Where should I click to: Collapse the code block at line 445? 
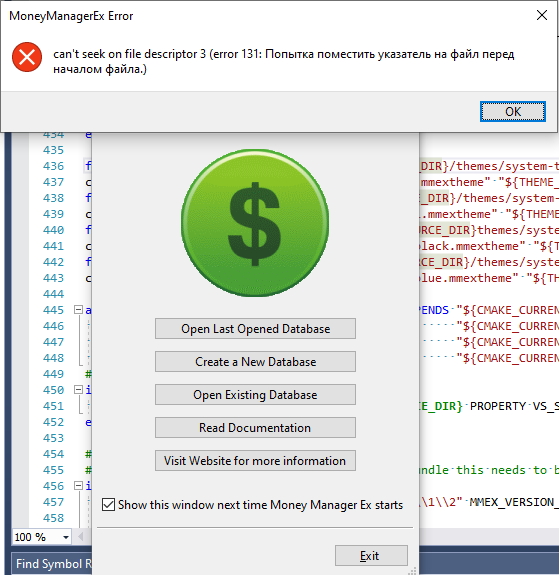[78, 310]
